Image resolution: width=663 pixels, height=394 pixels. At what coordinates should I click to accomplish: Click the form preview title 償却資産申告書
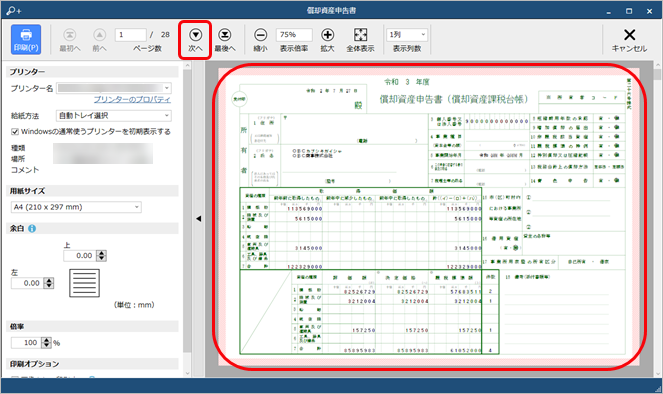pyautogui.click(x=455, y=99)
